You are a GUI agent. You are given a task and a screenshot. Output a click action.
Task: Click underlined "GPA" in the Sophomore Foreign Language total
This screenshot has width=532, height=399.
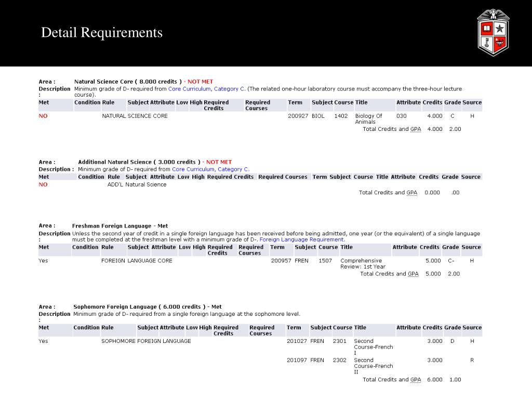416,380
